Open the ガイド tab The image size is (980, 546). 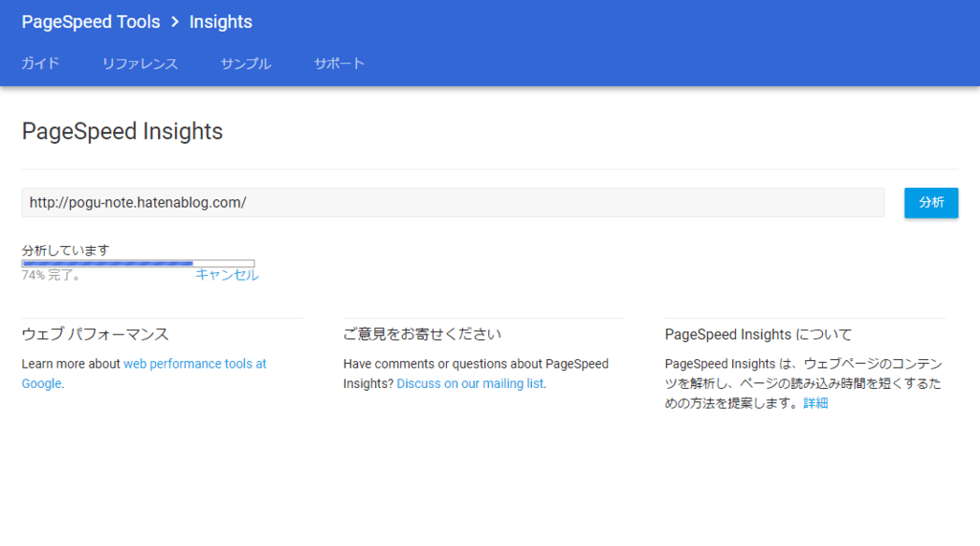(x=40, y=63)
